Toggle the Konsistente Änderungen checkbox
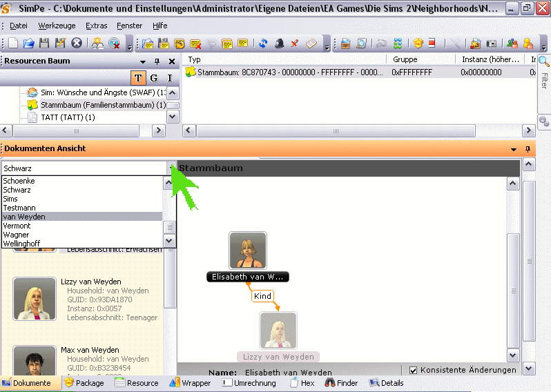 (414, 370)
